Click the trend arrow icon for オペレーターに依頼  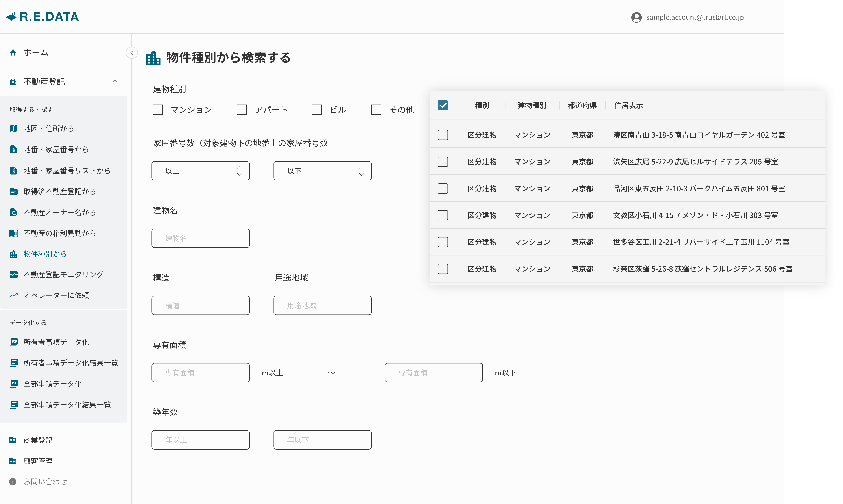pos(13,295)
